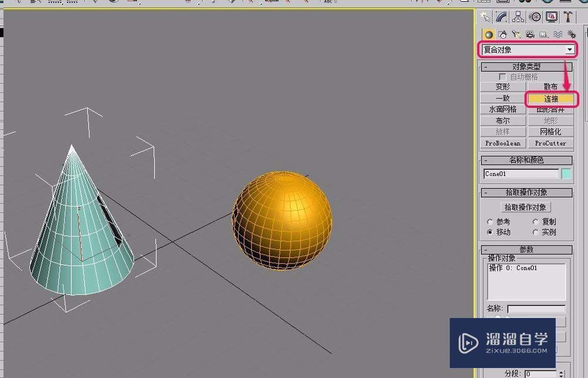This screenshot has width=588, height=378.
Task: Click the Space Warps icon
Action: click(557, 34)
